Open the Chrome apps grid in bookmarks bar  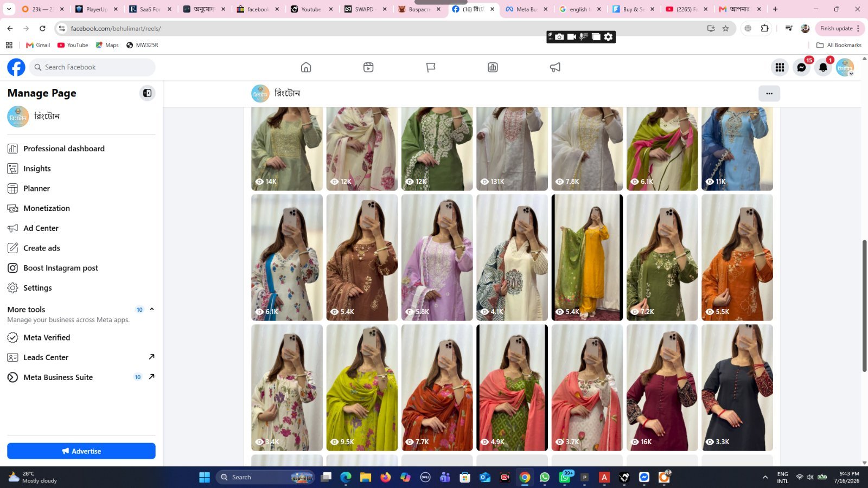(9, 45)
